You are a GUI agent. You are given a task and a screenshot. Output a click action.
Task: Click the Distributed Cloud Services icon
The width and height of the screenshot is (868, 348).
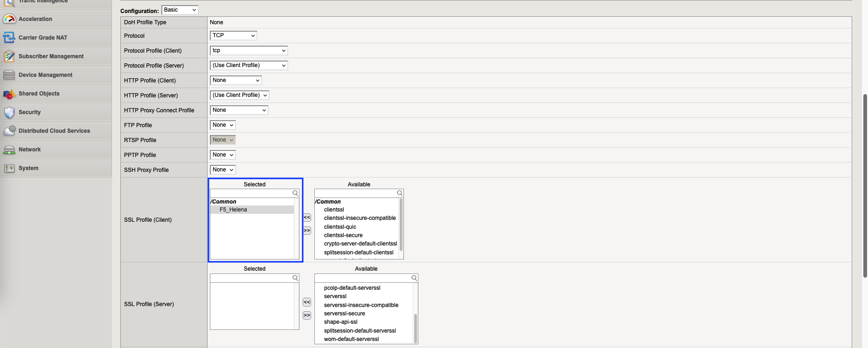pos(9,131)
